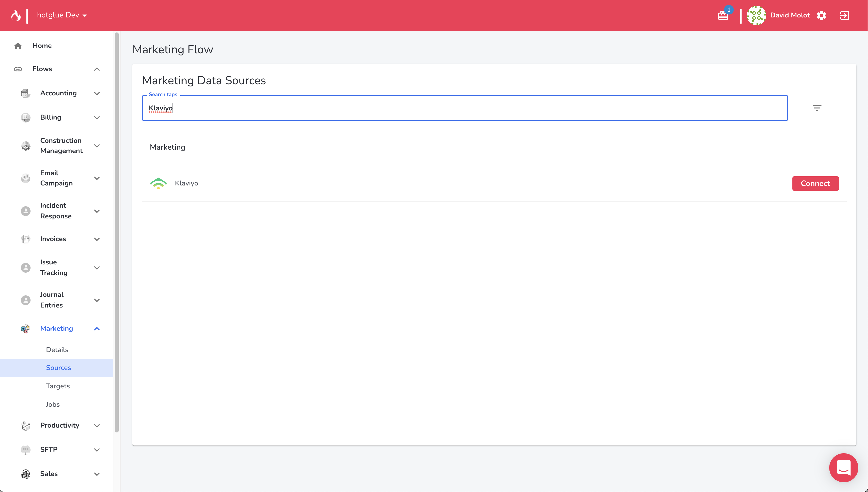Click David Molot's avatar
The height and width of the screenshot is (492, 868).
point(756,15)
